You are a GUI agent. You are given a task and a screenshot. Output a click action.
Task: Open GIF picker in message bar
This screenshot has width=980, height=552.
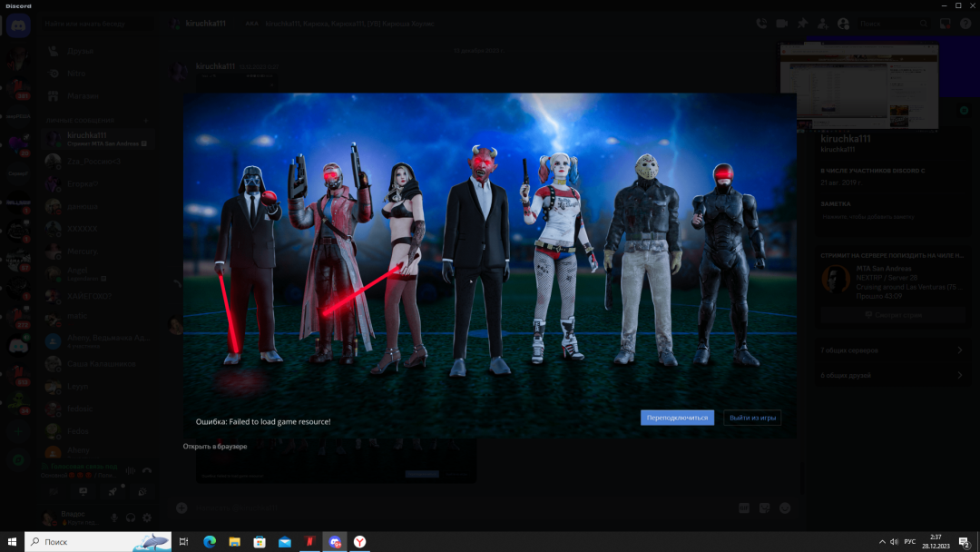(744, 508)
